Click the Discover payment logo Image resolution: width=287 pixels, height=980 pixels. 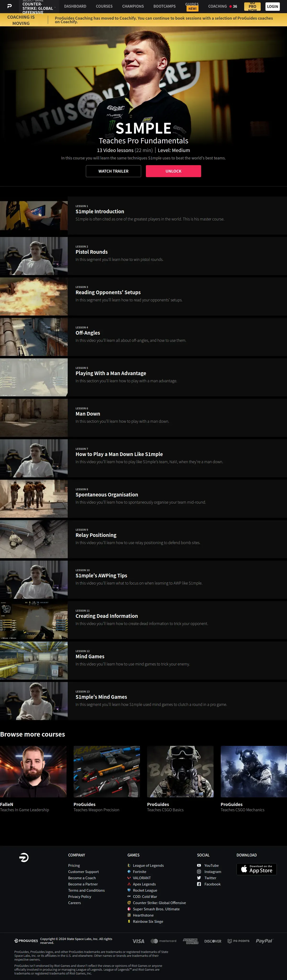(212, 941)
